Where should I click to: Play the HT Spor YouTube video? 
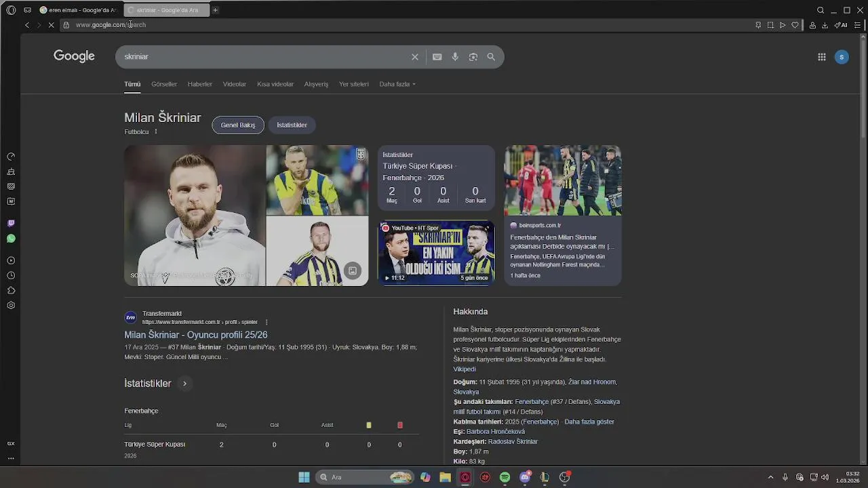pos(436,253)
